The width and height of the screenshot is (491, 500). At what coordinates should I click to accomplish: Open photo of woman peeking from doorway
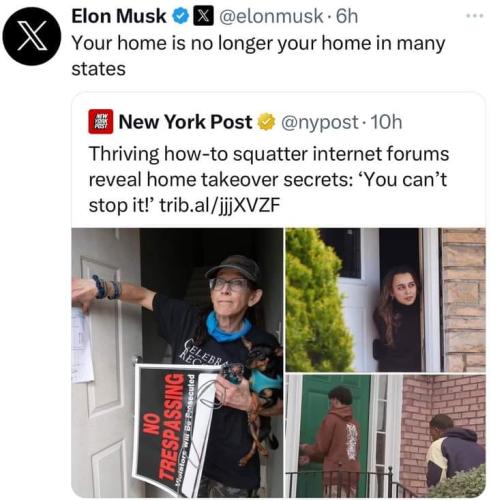[385, 300]
